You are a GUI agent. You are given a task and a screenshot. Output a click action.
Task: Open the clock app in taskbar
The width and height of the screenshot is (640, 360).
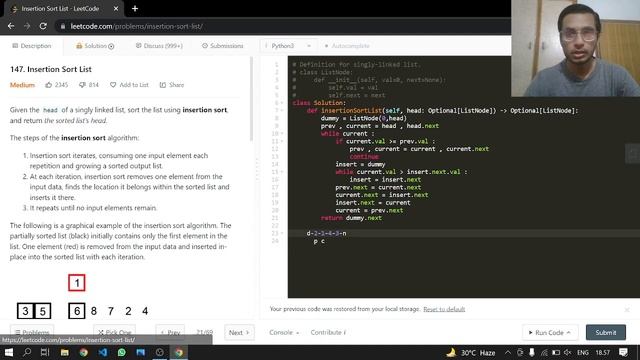click(160, 352)
